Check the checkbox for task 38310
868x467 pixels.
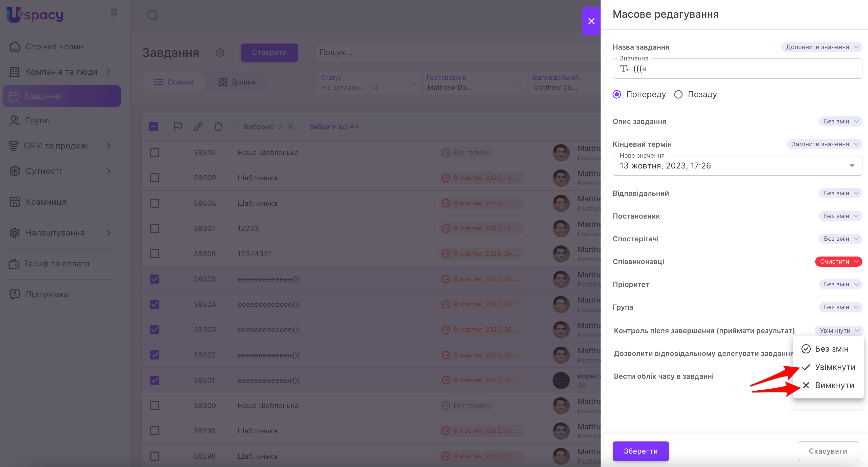point(155,152)
